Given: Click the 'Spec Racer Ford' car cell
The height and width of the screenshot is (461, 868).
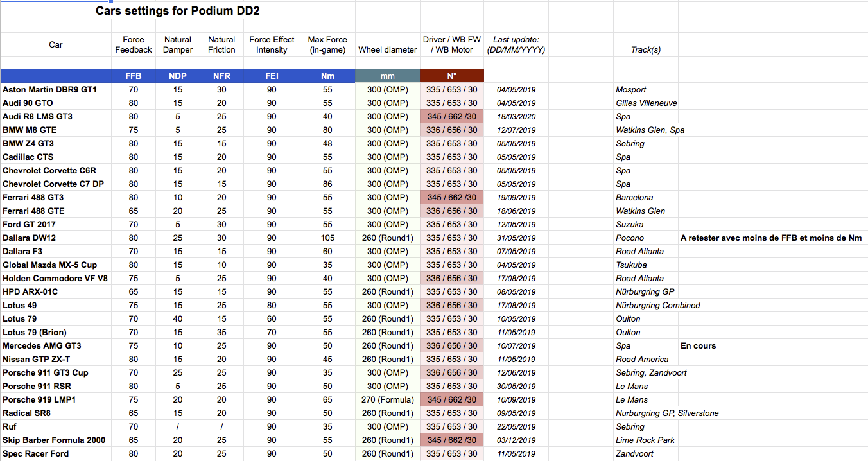Looking at the screenshot, I should coord(56,453).
